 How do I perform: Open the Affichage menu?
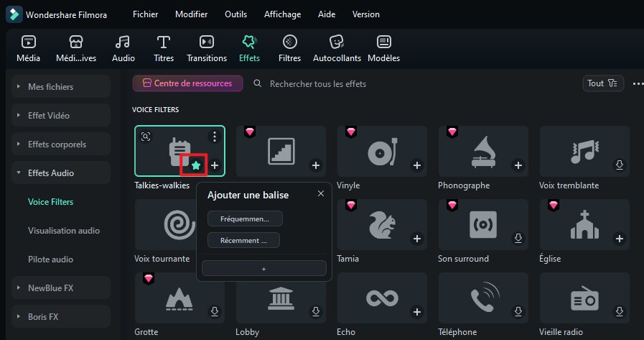click(283, 14)
